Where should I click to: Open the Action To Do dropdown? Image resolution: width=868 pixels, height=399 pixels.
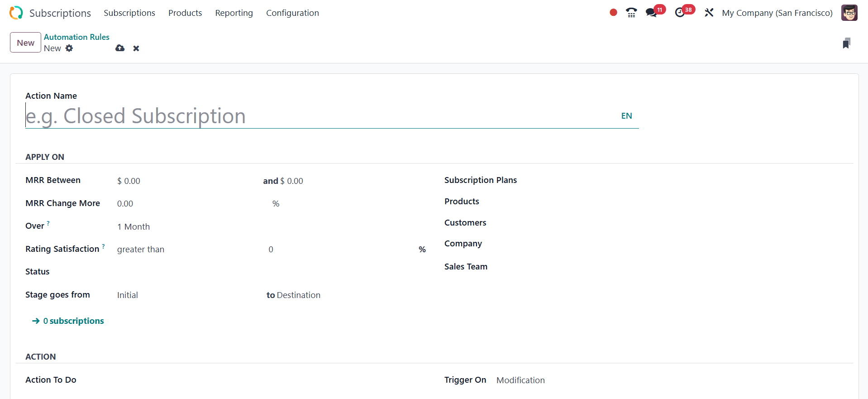pyautogui.click(x=272, y=380)
